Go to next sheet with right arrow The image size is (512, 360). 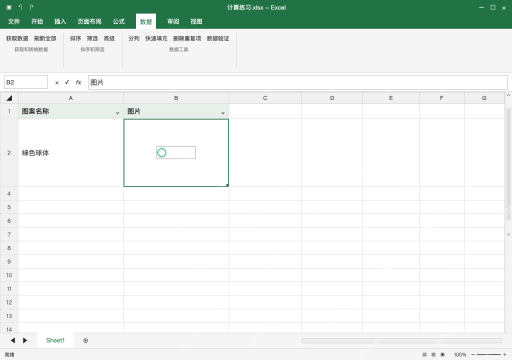coord(25,340)
